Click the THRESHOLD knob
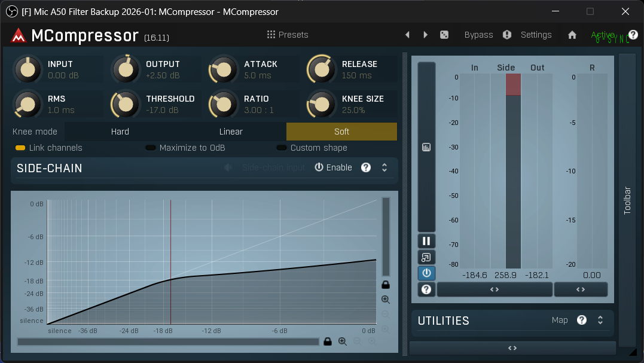 [126, 104]
